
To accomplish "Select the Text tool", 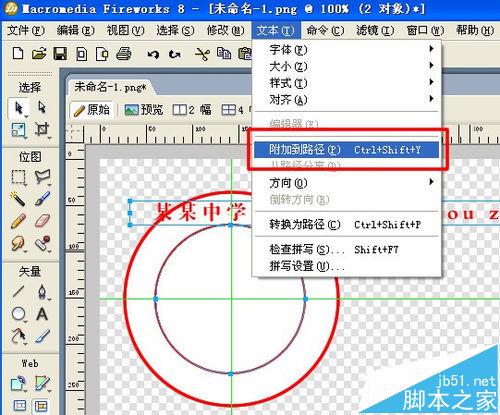I will click(42, 314).
